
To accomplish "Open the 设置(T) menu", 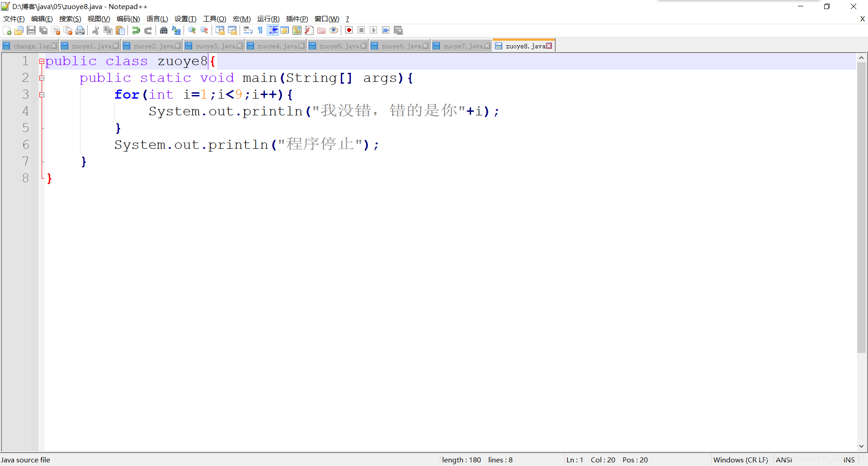I will (185, 19).
